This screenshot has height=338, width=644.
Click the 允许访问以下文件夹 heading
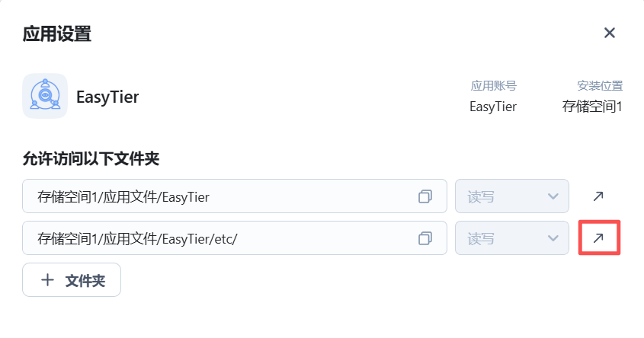click(91, 159)
